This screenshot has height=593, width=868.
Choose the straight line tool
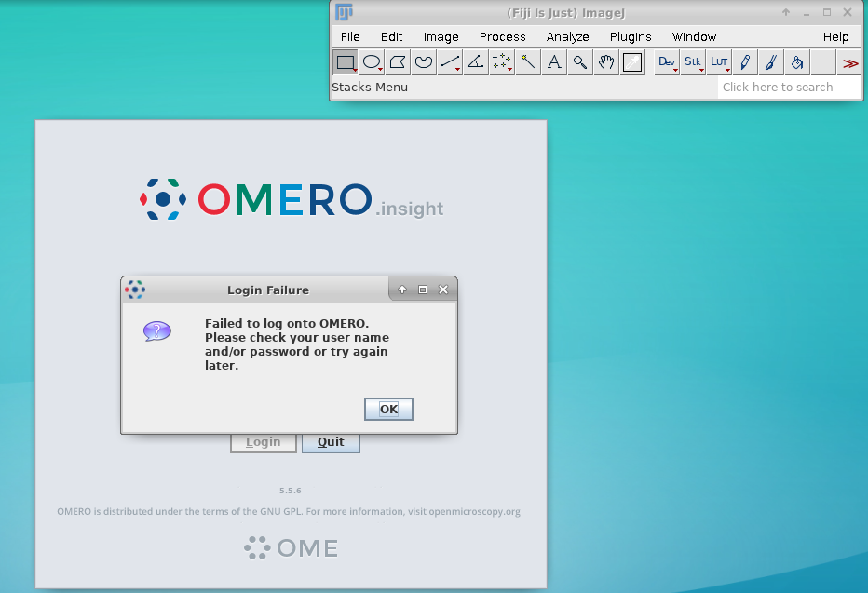coord(450,61)
